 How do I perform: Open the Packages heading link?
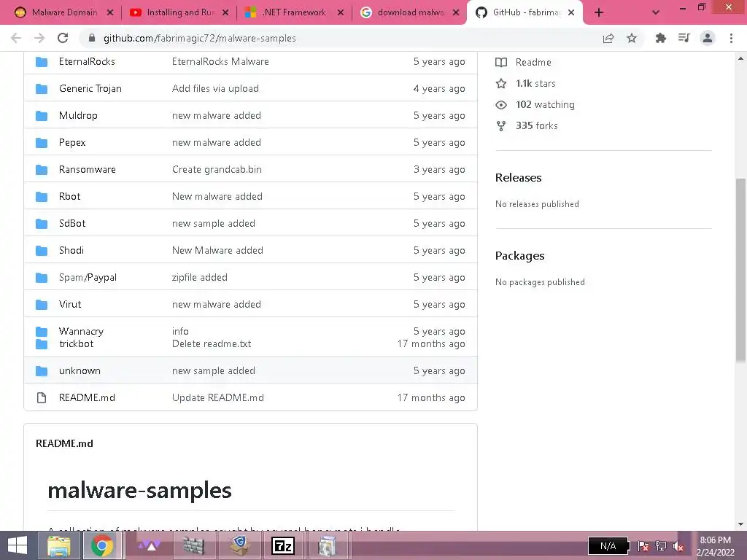click(519, 256)
